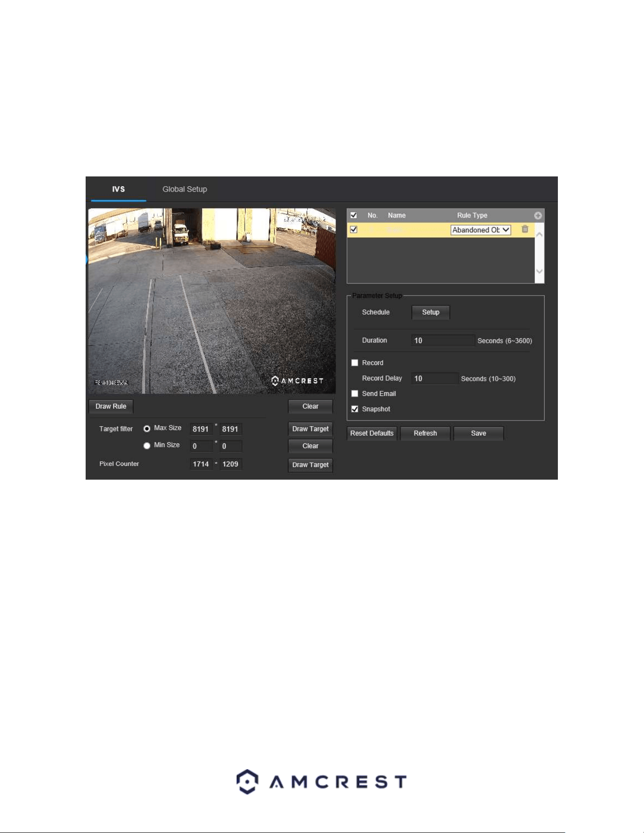
Task: Click the Draw Rule button
Action: [111, 406]
